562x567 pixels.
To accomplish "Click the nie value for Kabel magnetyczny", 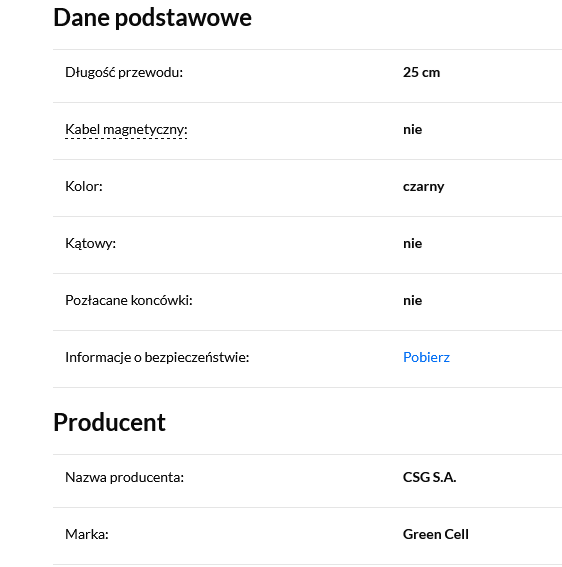I will (412, 130).
